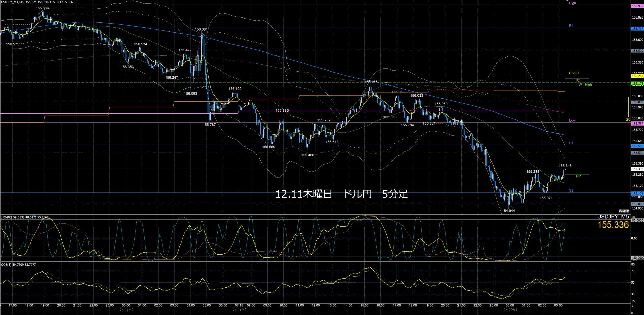The width and height of the screenshot is (644, 315).
Task: Click the yellow 156.252 pivot price tag
Action: point(637,76)
